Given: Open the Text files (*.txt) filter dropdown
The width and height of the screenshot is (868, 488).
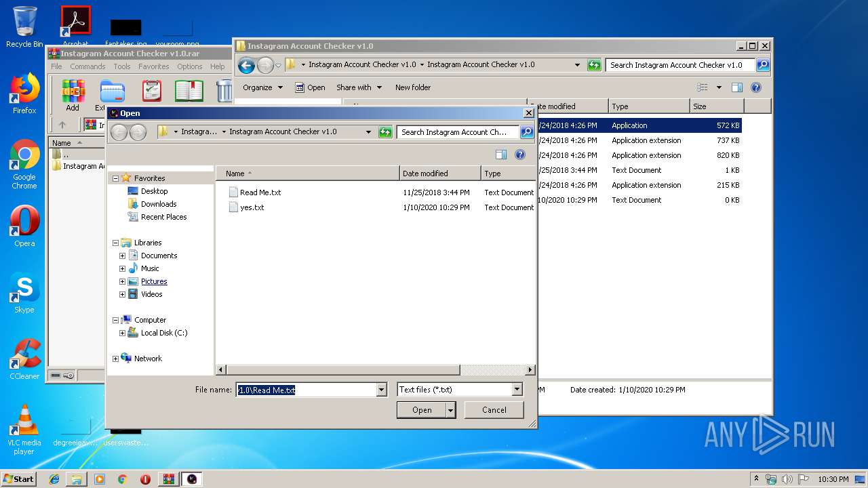Looking at the screenshot, I should coord(517,390).
